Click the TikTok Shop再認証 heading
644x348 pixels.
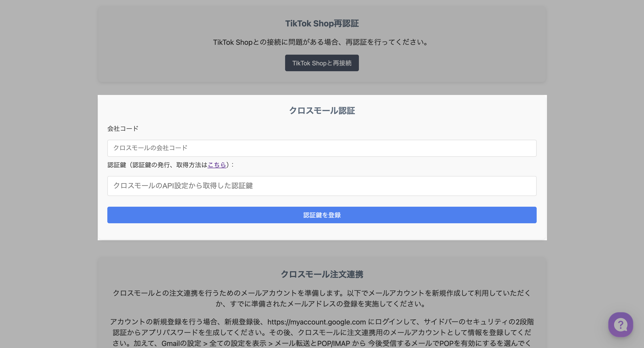(x=322, y=24)
